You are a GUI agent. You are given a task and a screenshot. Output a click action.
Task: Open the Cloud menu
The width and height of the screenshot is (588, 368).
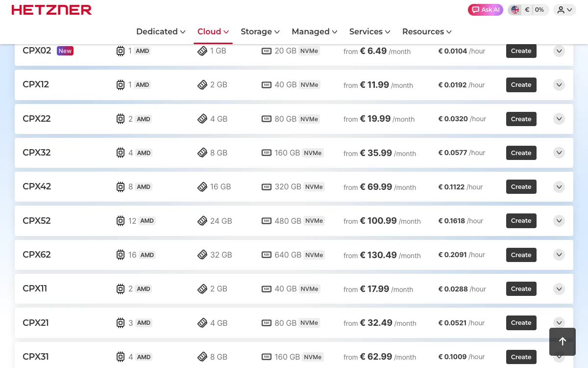coord(213,31)
